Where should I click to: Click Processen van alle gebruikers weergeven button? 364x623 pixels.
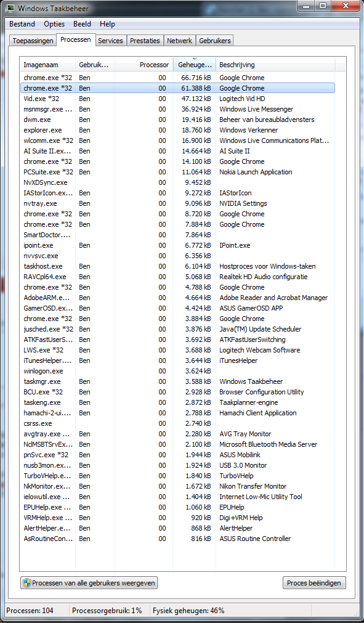coord(89,583)
